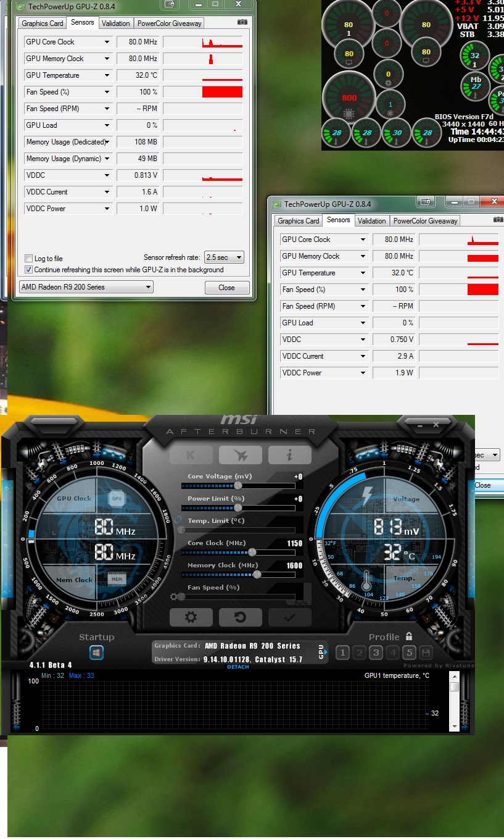Open PowerColor Giveaway tab in left GPU-Z window
Viewport: 504px width, 839px height.
click(x=169, y=23)
